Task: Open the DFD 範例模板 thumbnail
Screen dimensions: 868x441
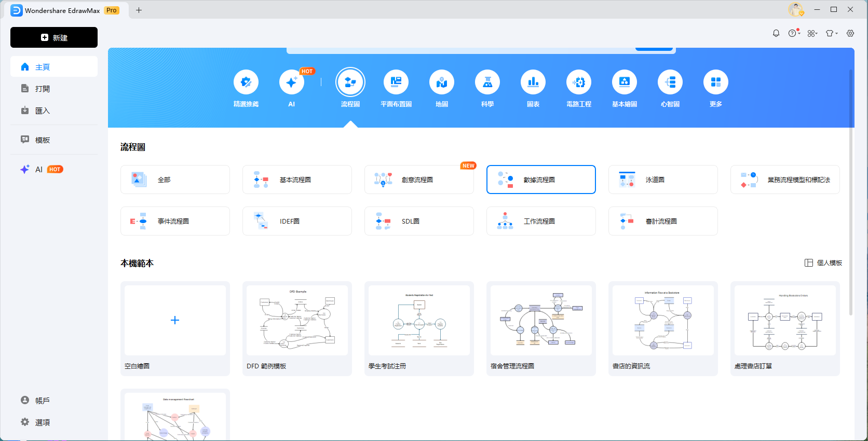Action: click(x=297, y=321)
